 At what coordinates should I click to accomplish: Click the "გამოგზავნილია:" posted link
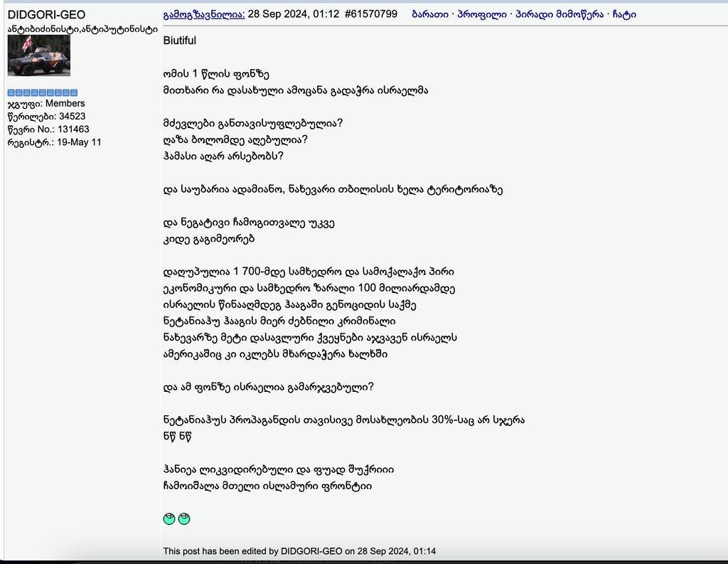click(203, 14)
